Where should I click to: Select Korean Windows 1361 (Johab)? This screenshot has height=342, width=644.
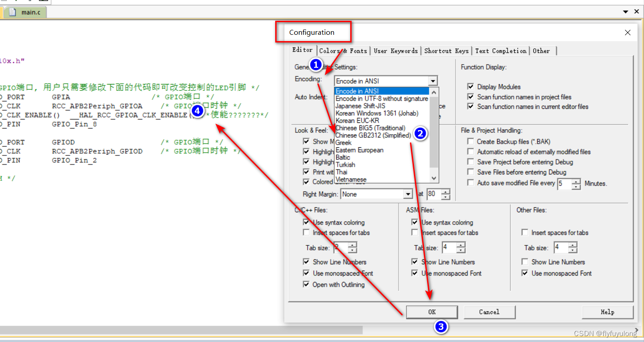[x=381, y=113]
